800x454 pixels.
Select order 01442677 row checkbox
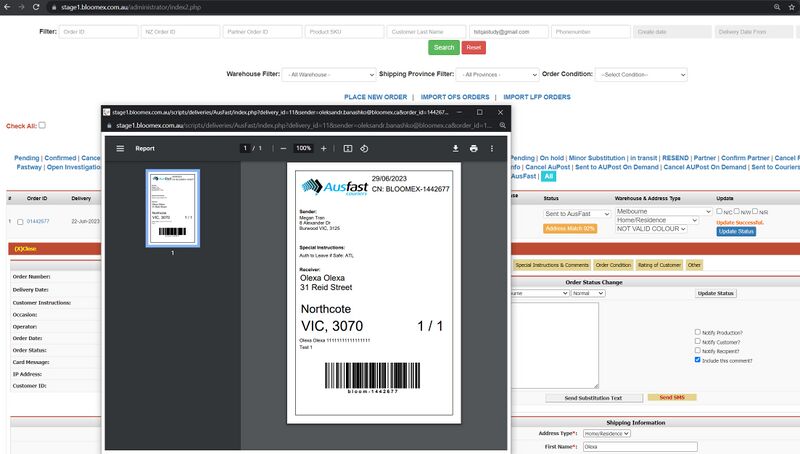click(x=20, y=222)
